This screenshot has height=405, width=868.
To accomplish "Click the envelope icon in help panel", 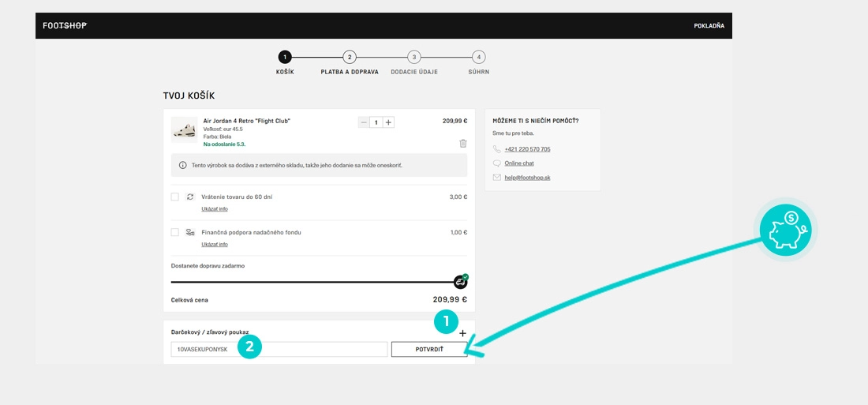I will coord(496,178).
